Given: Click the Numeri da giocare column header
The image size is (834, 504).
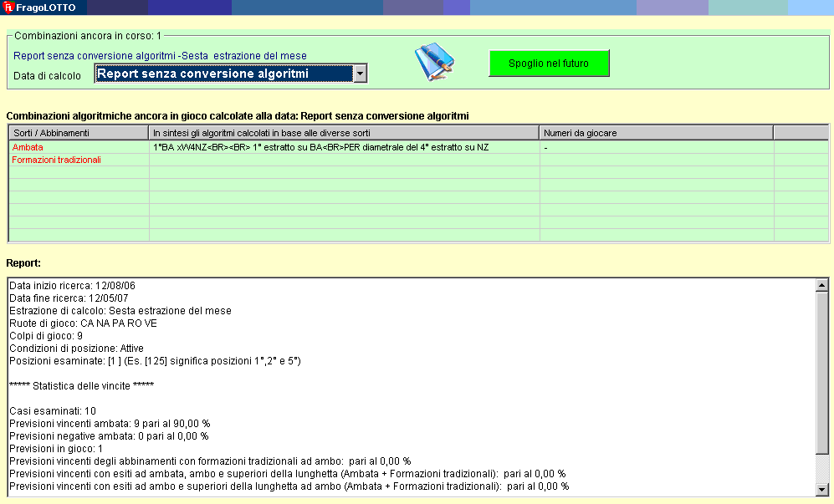Looking at the screenshot, I should point(656,133).
